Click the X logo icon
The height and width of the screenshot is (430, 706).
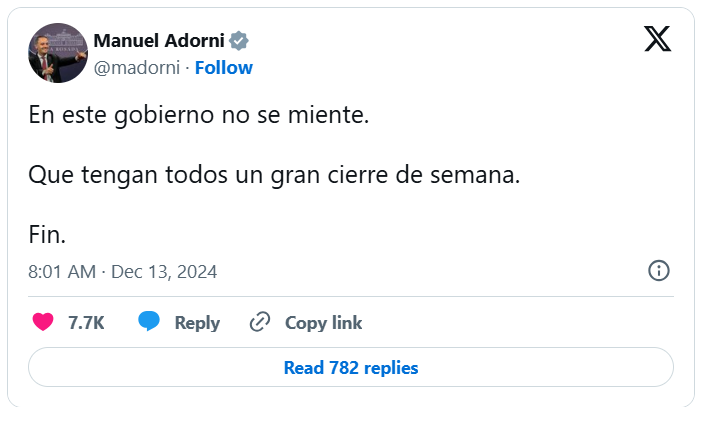657,38
